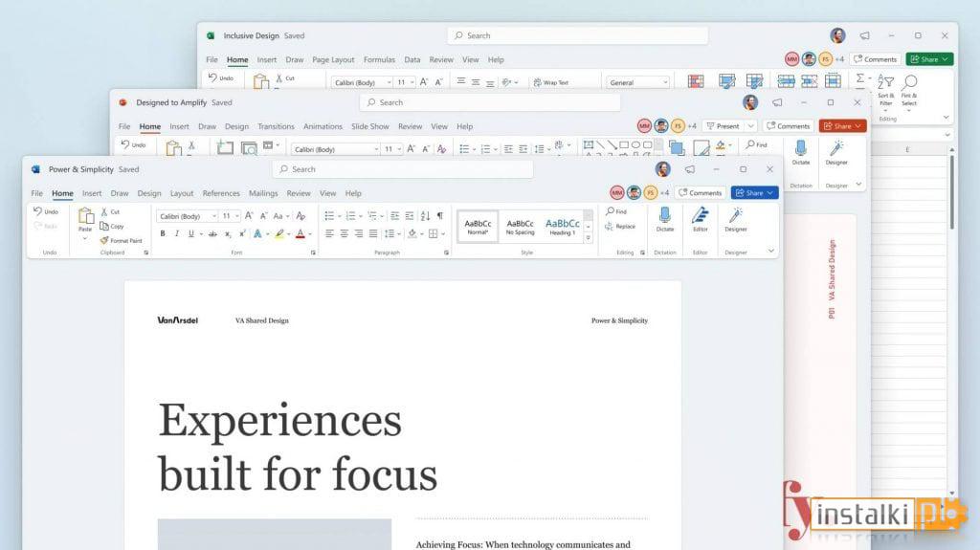Clear all formatting in Word ribbon
The width and height of the screenshot is (980, 550).
tap(301, 215)
